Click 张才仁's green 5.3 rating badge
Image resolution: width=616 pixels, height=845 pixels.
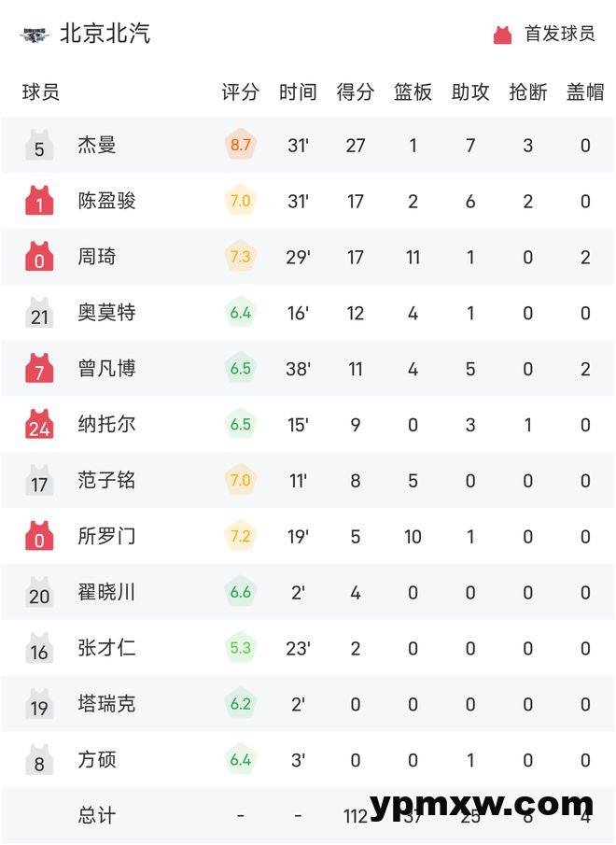point(240,648)
